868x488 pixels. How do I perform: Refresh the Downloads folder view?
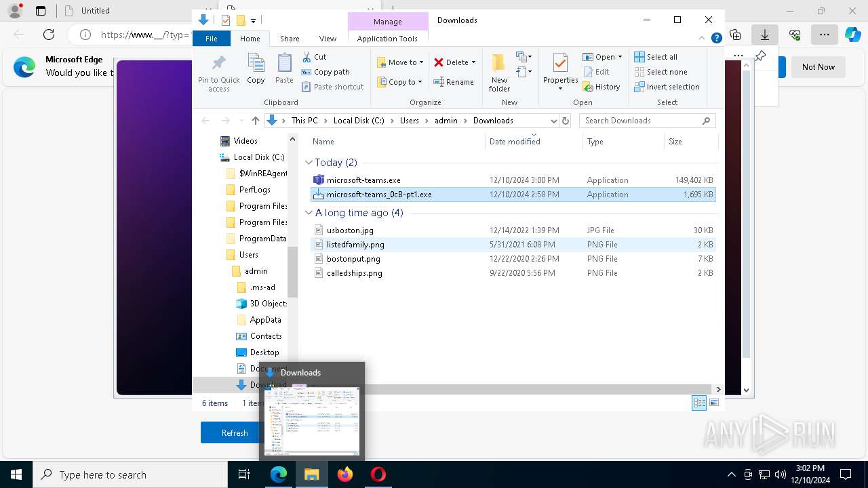coord(566,121)
